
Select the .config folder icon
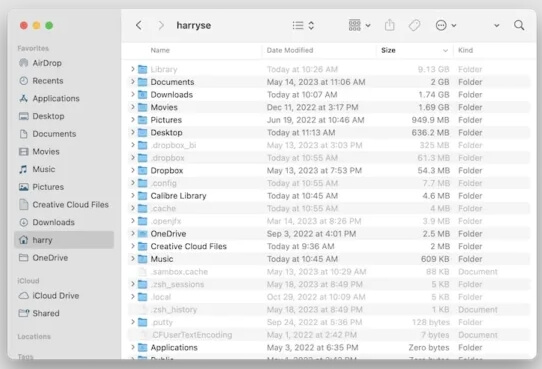pos(142,183)
